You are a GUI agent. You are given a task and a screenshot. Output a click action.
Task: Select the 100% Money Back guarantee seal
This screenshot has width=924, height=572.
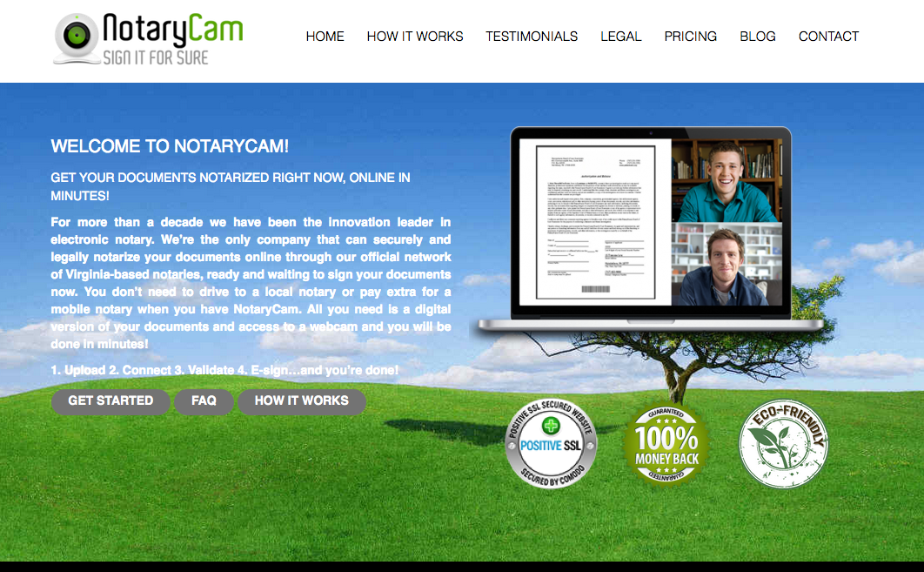pyautogui.click(x=666, y=444)
